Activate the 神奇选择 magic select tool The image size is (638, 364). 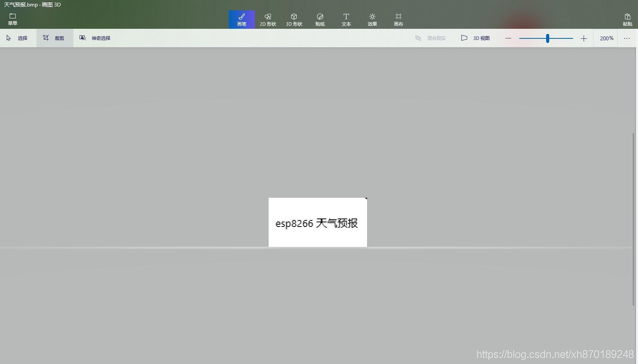tap(95, 38)
